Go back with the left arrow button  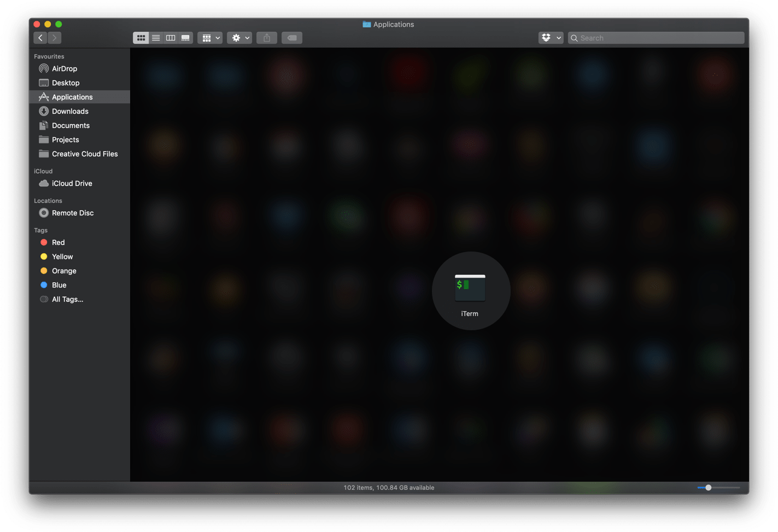tap(40, 38)
